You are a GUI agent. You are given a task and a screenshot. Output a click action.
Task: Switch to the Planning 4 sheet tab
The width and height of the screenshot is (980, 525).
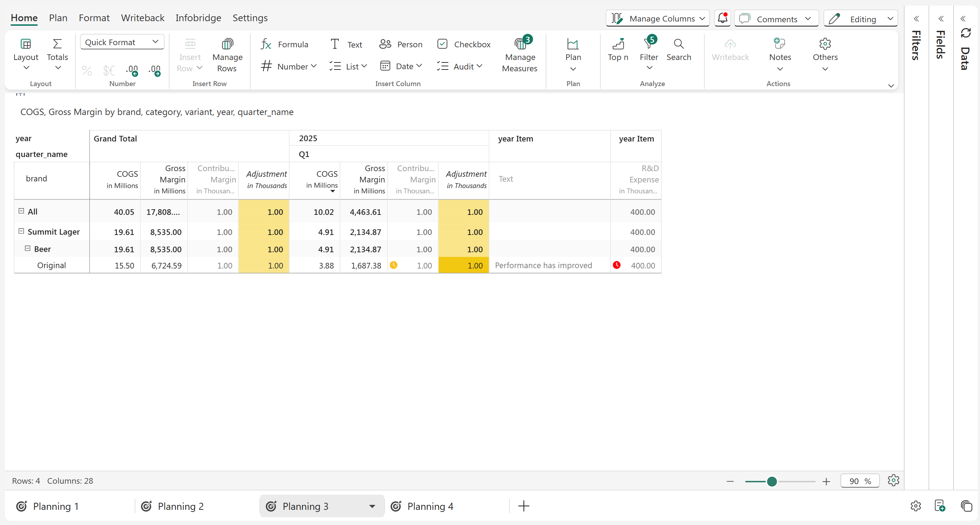tap(430, 506)
